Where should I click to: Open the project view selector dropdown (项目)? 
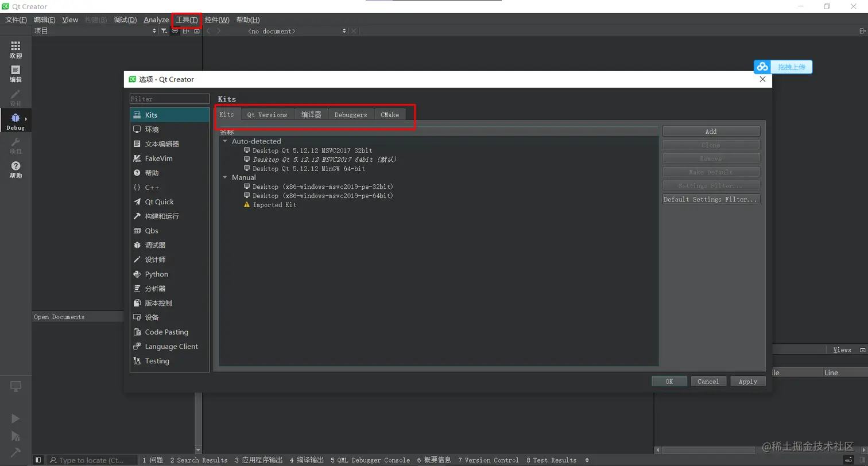tap(95, 31)
